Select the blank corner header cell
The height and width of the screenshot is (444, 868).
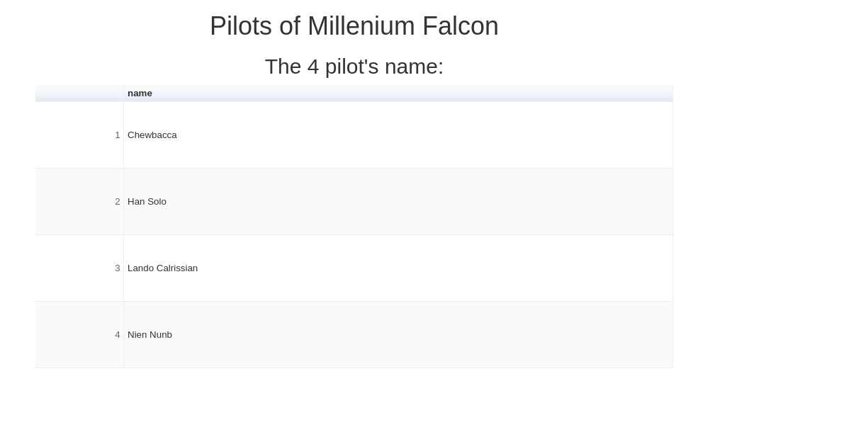point(79,93)
